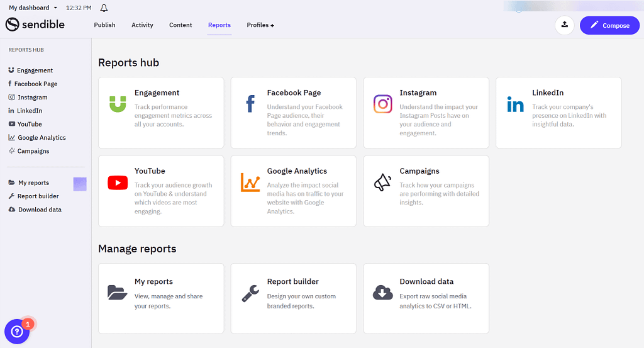Open the LinkedIn card title

point(548,93)
